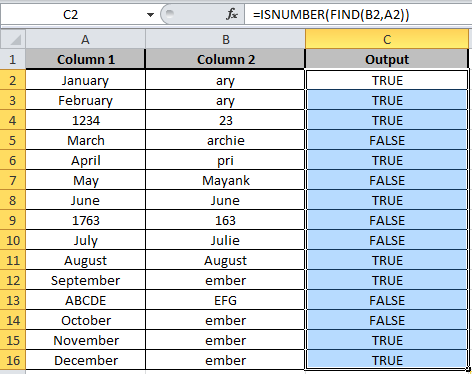Select column B header
The image size is (472, 374).
[225, 39]
